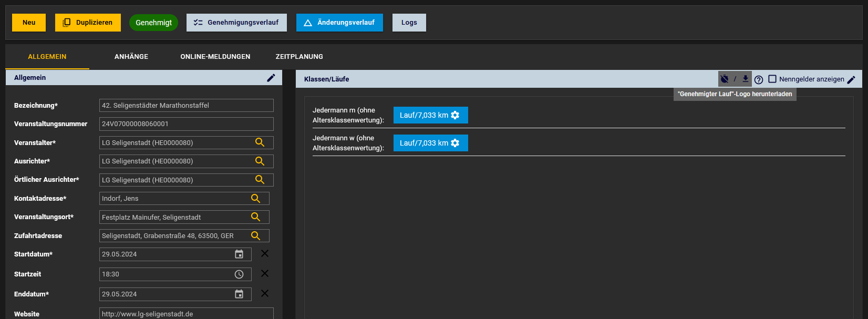Open the Startdatum calendar picker
The width and height of the screenshot is (868, 319).
[x=239, y=254]
